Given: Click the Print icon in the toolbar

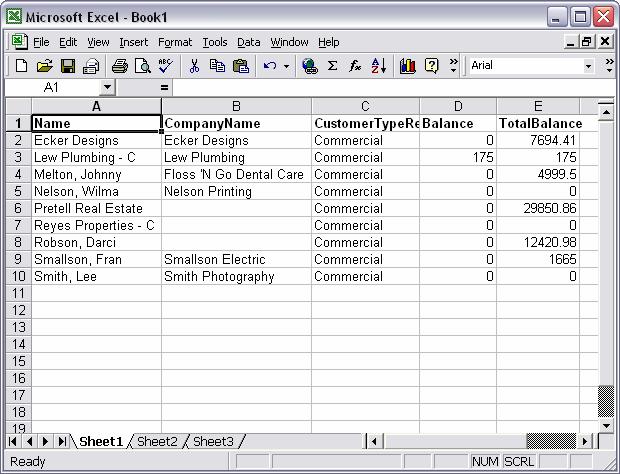Looking at the screenshot, I should click(x=120, y=66).
